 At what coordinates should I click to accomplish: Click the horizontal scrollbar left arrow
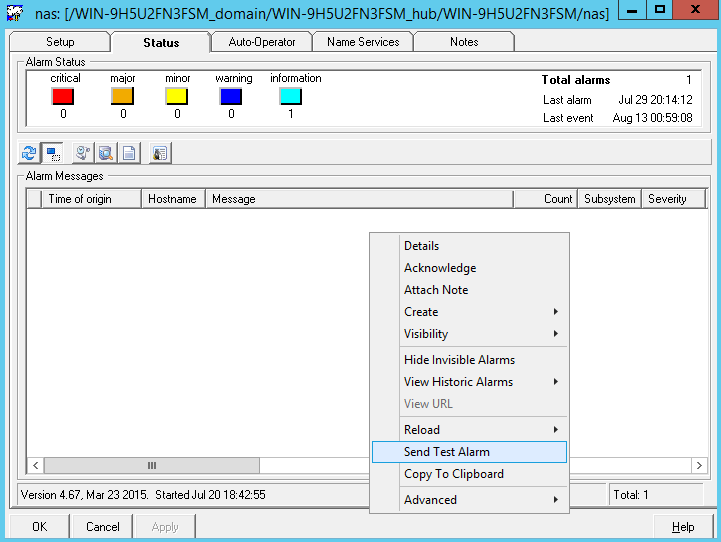(35, 466)
